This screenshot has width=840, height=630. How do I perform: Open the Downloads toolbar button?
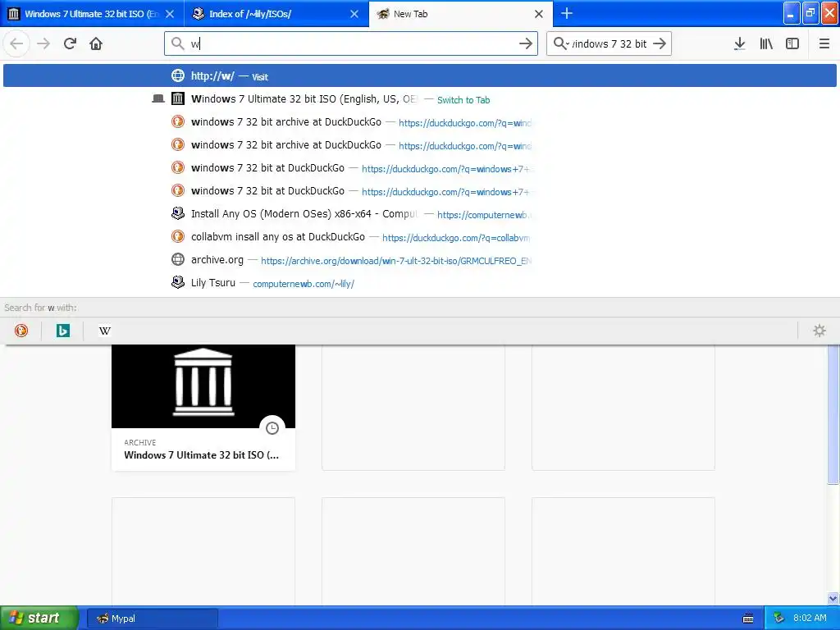coord(740,43)
